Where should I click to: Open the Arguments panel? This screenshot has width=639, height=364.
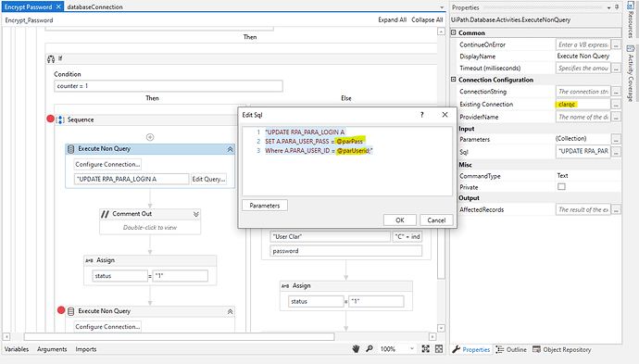click(52, 349)
